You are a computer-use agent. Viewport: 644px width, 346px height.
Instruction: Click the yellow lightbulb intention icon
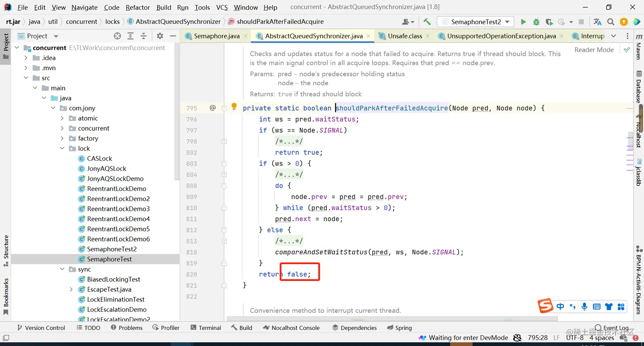pyautogui.click(x=234, y=107)
